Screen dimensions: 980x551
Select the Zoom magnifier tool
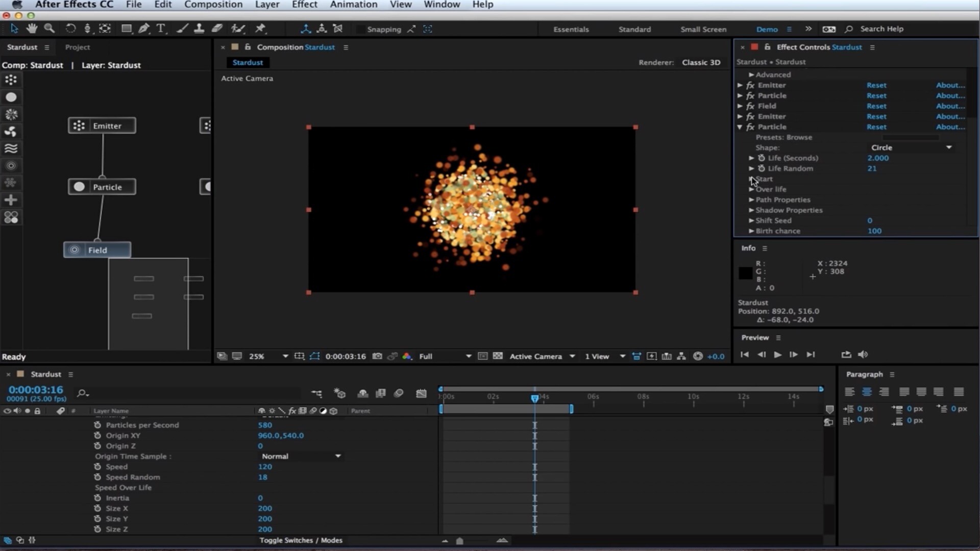pyautogui.click(x=50, y=29)
